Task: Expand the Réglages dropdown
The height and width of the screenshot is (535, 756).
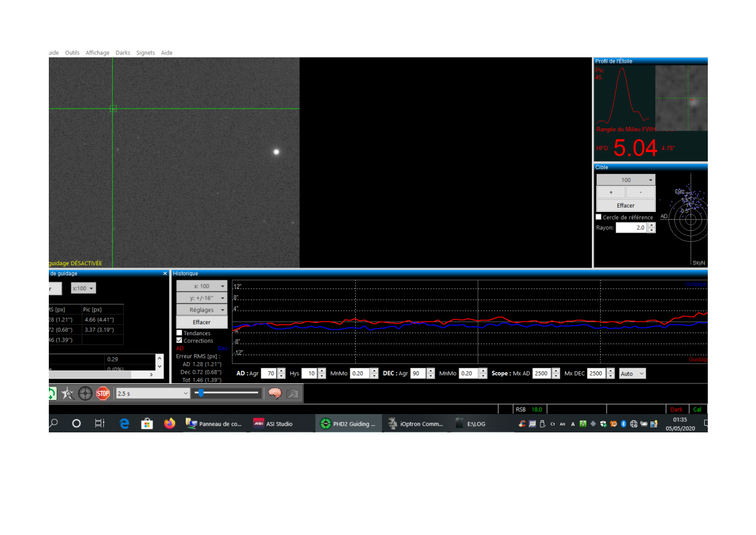Action: [x=202, y=310]
